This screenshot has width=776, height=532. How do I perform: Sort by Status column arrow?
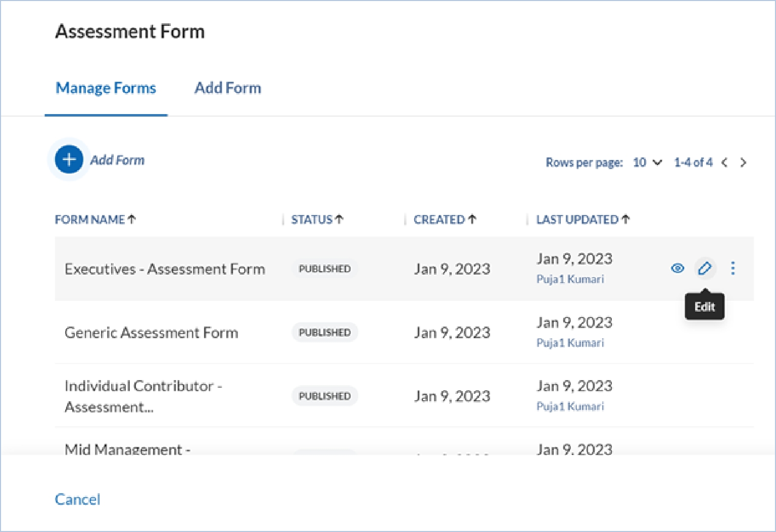tap(339, 220)
